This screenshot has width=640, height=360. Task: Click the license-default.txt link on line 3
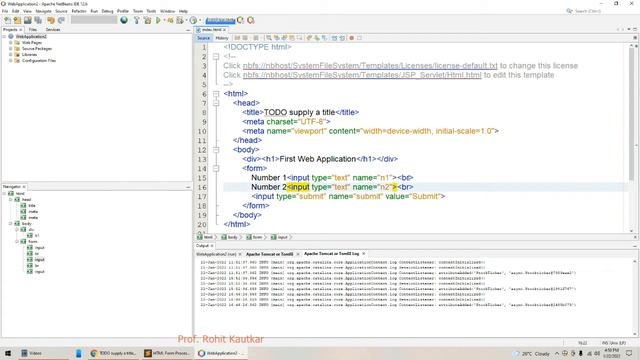(370, 66)
